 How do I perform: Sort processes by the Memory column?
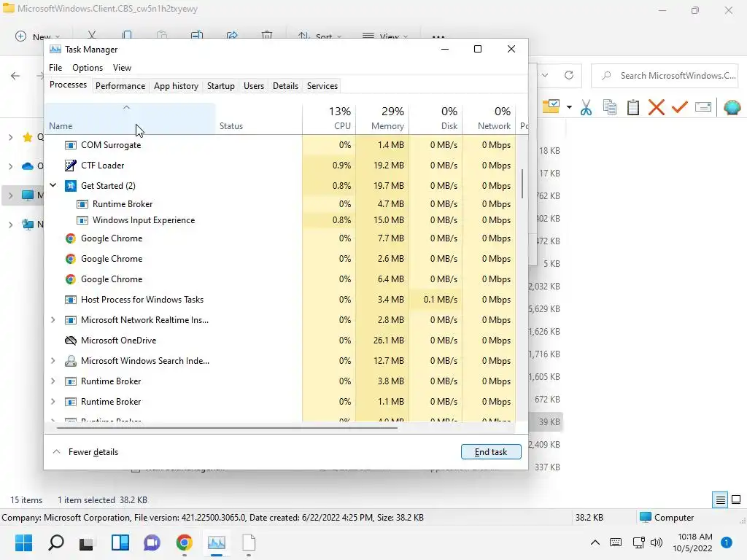382,119
